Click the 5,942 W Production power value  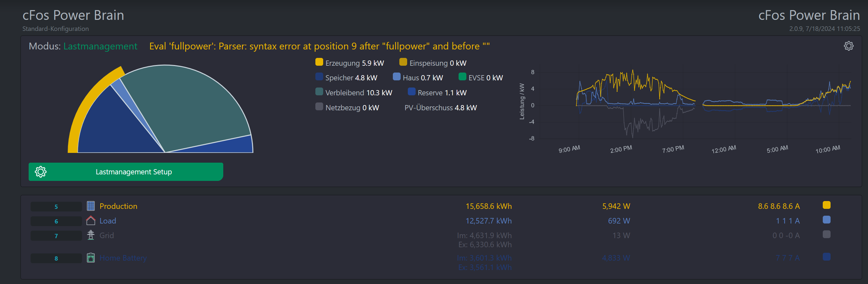click(616, 206)
